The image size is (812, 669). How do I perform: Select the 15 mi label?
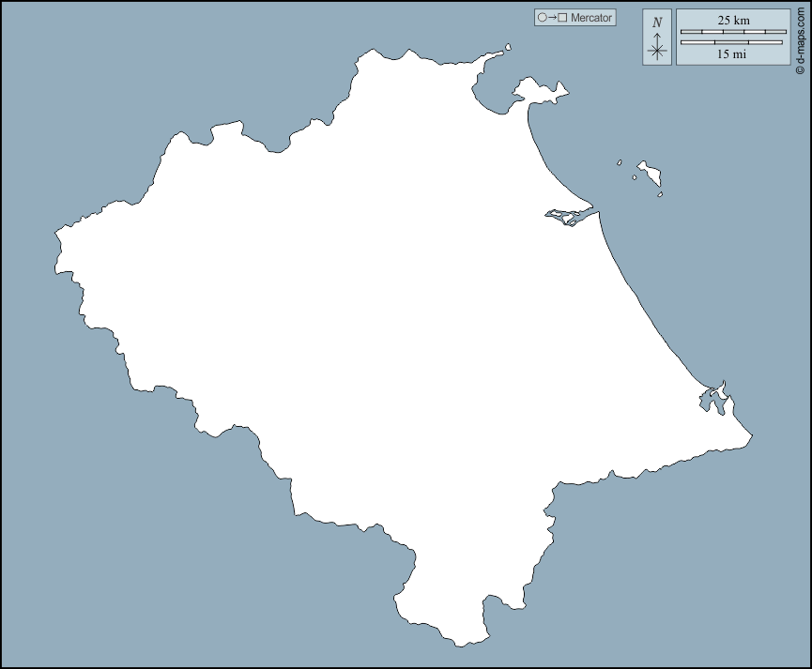pos(735,53)
